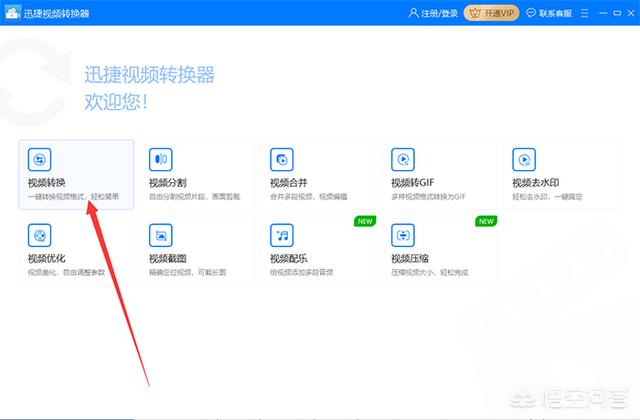The image size is (640, 420).
Task: Close the application window
Action: (631, 13)
